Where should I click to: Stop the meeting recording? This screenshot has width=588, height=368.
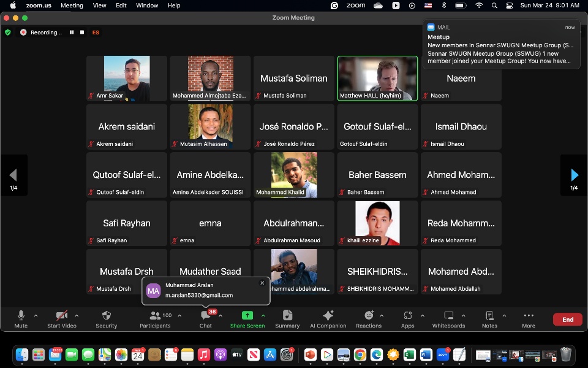pyautogui.click(x=82, y=33)
